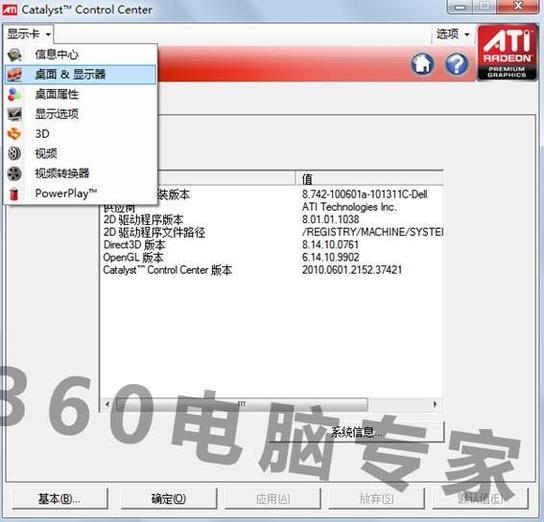Click the orange 3D cube icon
Image resolution: width=544 pixels, height=522 pixels.
[15, 134]
